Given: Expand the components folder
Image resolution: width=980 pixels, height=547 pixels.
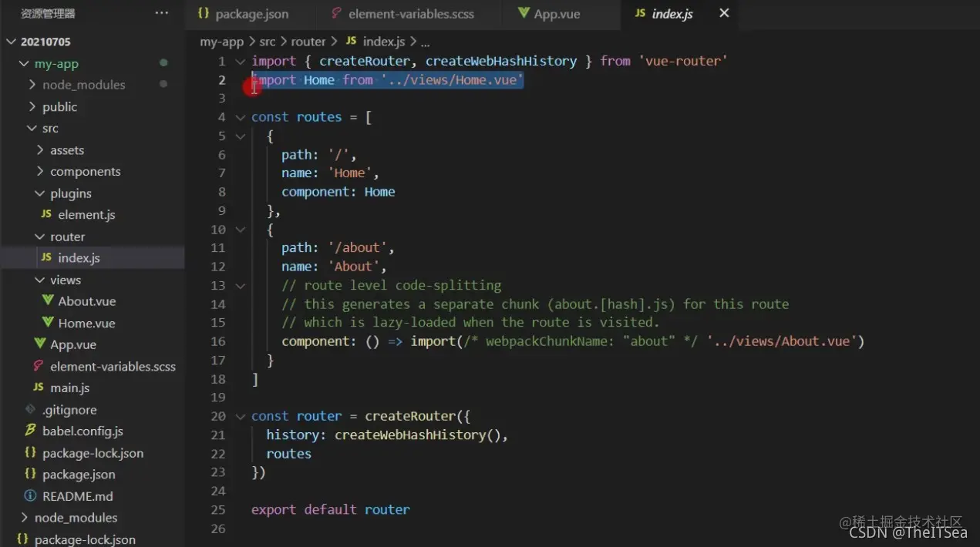Looking at the screenshot, I should tap(40, 171).
